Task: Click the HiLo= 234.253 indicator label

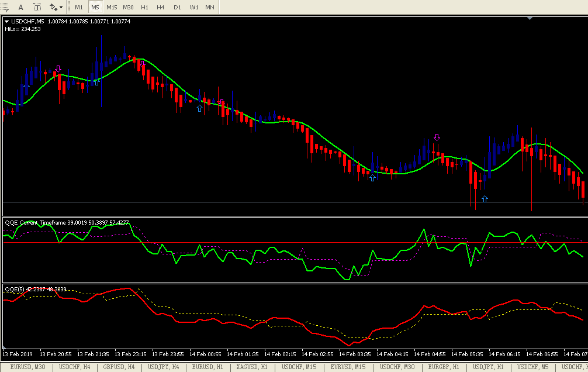Action: (x=22, y=29)
